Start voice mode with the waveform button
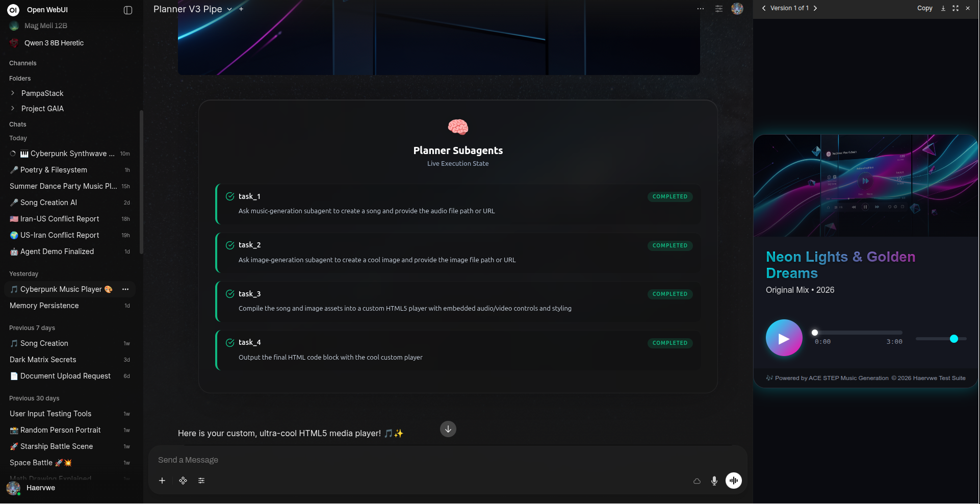 coord(734,481)
